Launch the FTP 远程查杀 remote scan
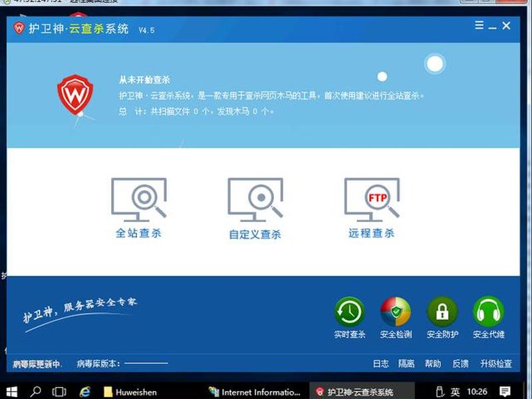The image size is (532, 399). click(x=372, y=207)
